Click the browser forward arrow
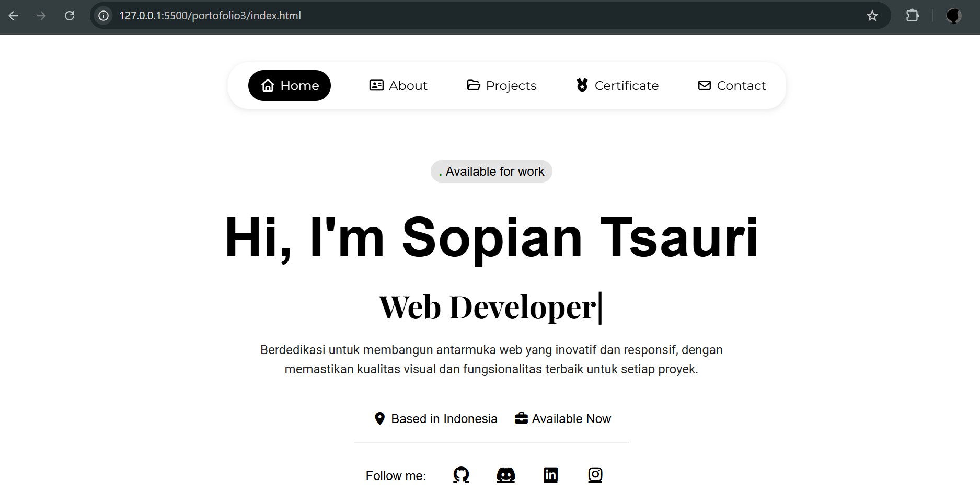980x490 pixels. (41, 16)
